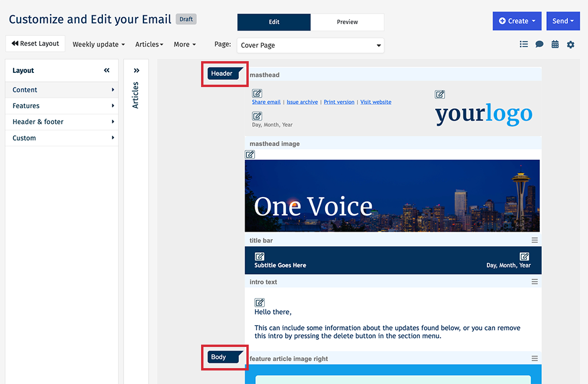This screenshot has height=384, width=588.
Task: Open the comments speech bubble icon
Action: [539, 44]
